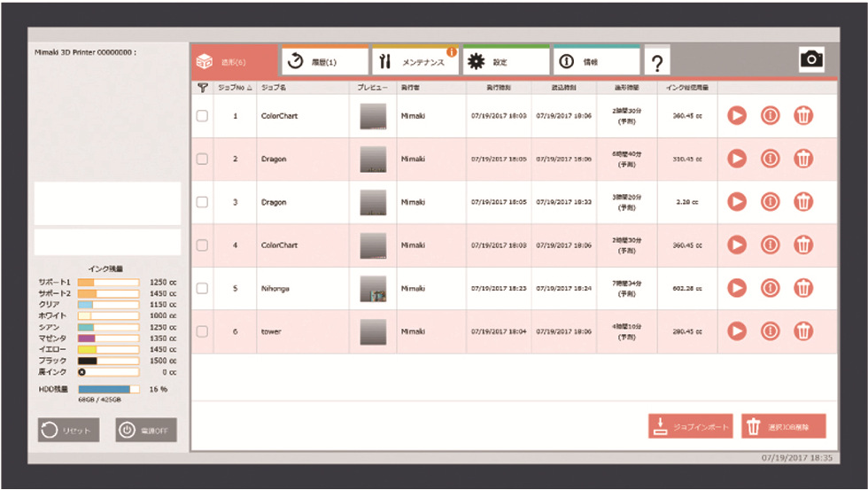Click the filter funnel icon in header

(x=202, y=88)
